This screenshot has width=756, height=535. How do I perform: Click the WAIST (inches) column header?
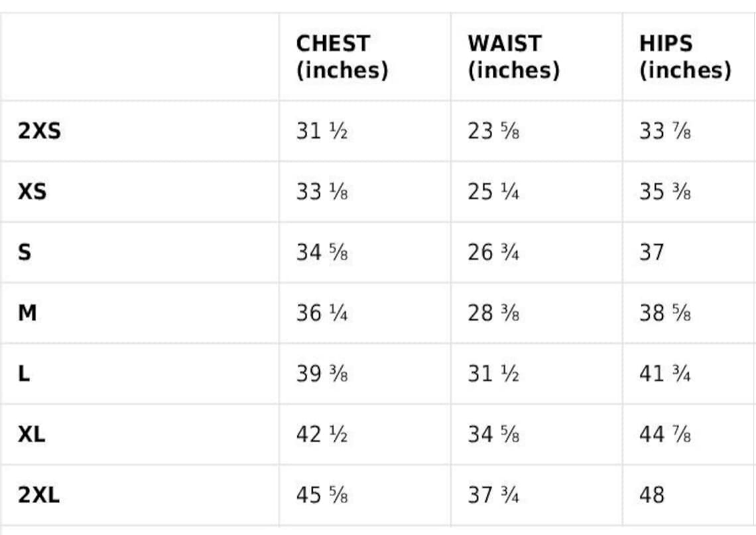513,57
